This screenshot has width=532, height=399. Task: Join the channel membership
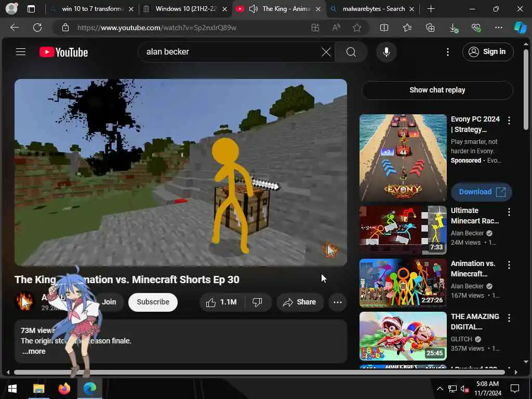(109, 302)
